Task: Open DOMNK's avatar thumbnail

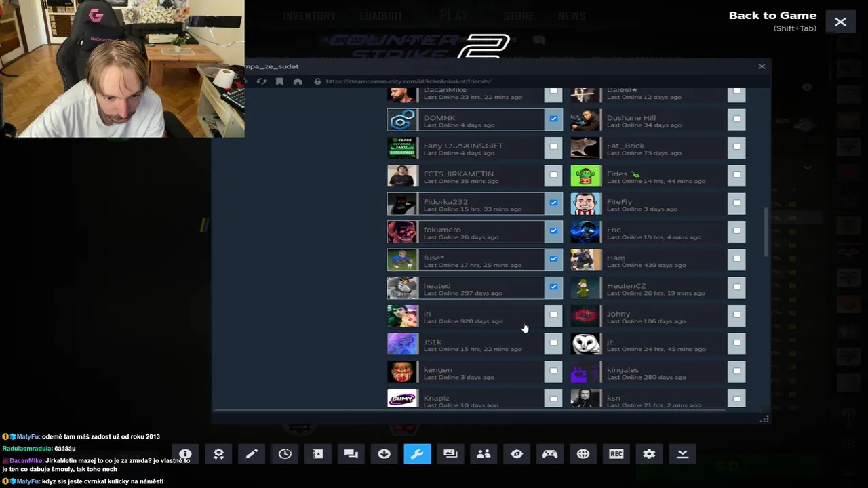Action: point(402,120)
